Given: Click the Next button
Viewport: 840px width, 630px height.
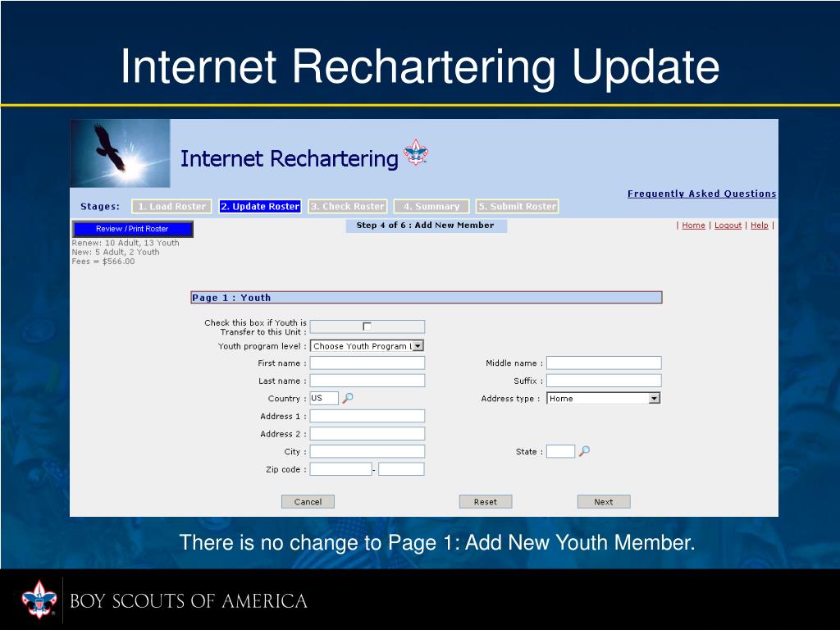Looking at the screenshot, I should 604,502.
